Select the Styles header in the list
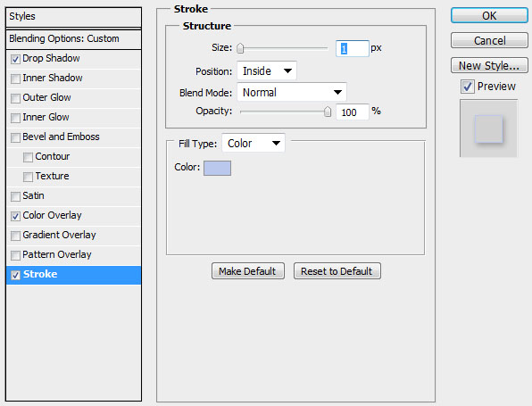 tap(73, 17)
